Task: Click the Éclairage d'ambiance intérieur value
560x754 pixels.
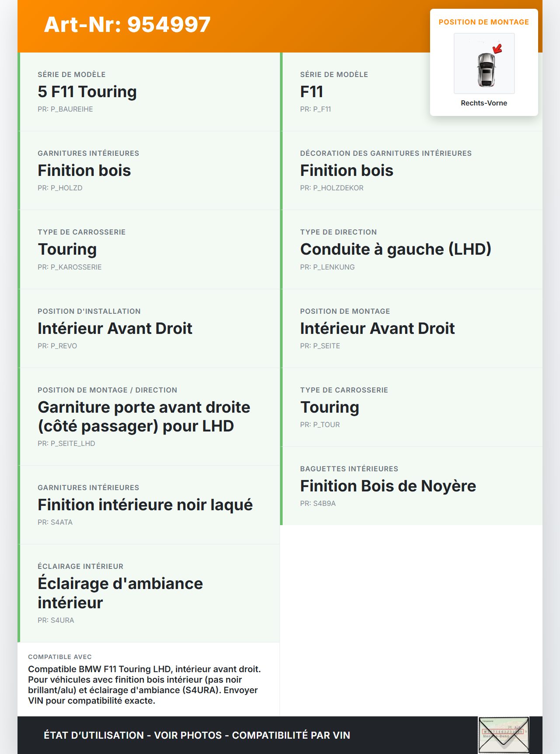Action: click(x=120, y=593)
